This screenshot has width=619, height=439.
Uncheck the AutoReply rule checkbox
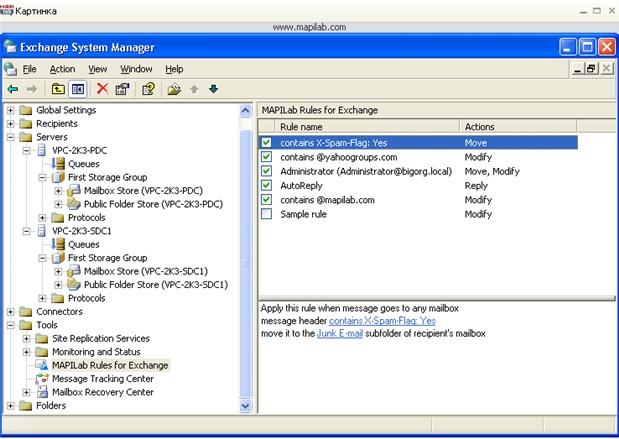266,186
